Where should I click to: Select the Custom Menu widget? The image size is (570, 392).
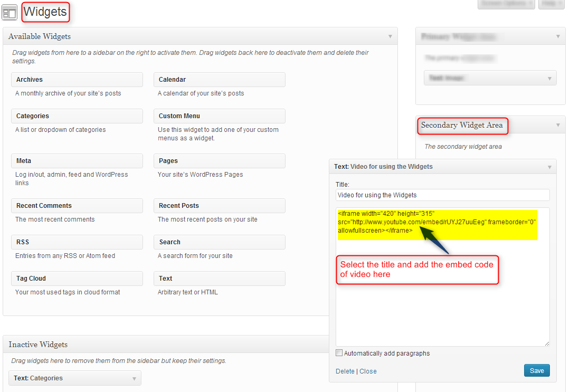click(x=219, y=116)
